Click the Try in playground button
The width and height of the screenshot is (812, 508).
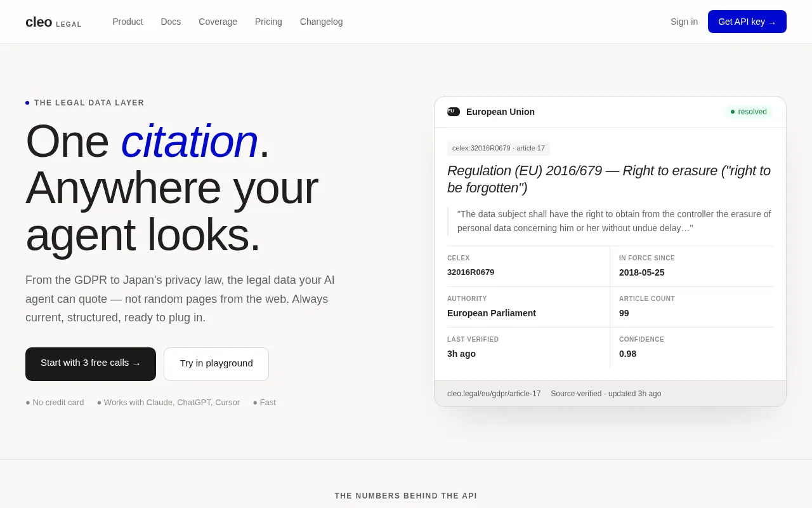(x=216, y=364)
